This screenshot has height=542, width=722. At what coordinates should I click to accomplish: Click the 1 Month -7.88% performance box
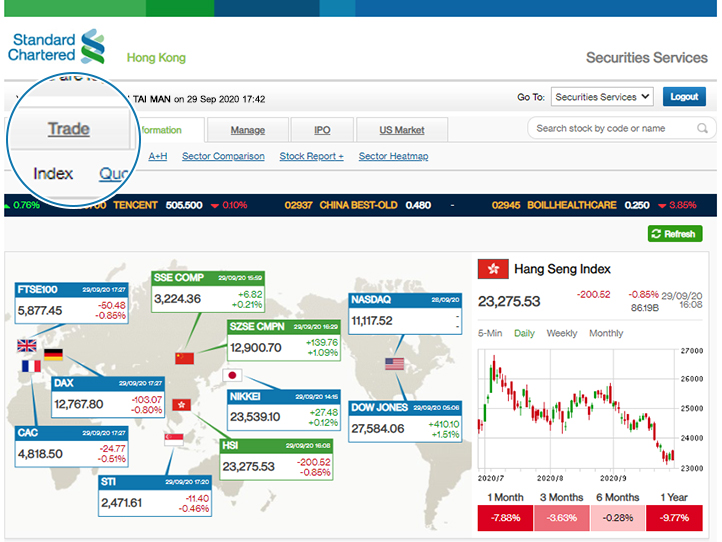pos(505,518)
